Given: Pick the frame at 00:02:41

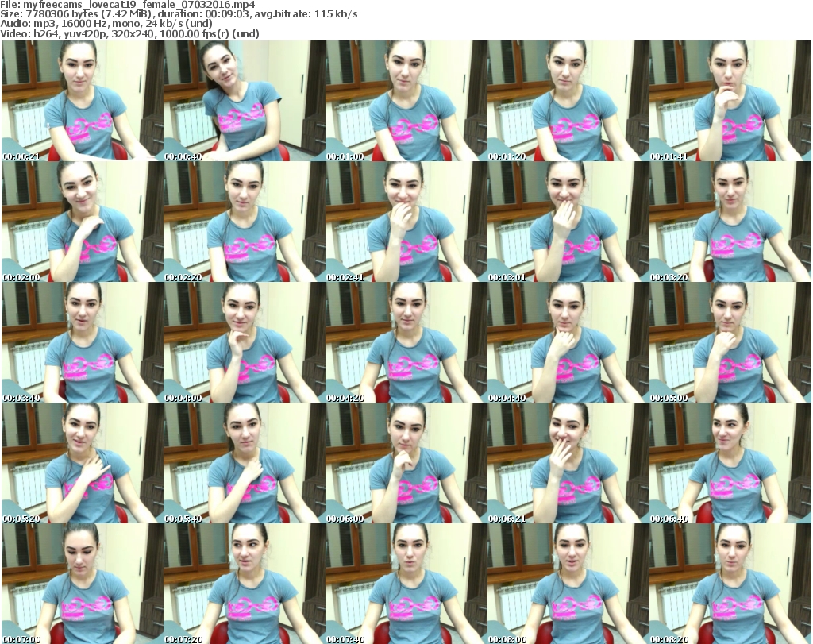Looking at the screenshot, I should click(x=406, y=222).
